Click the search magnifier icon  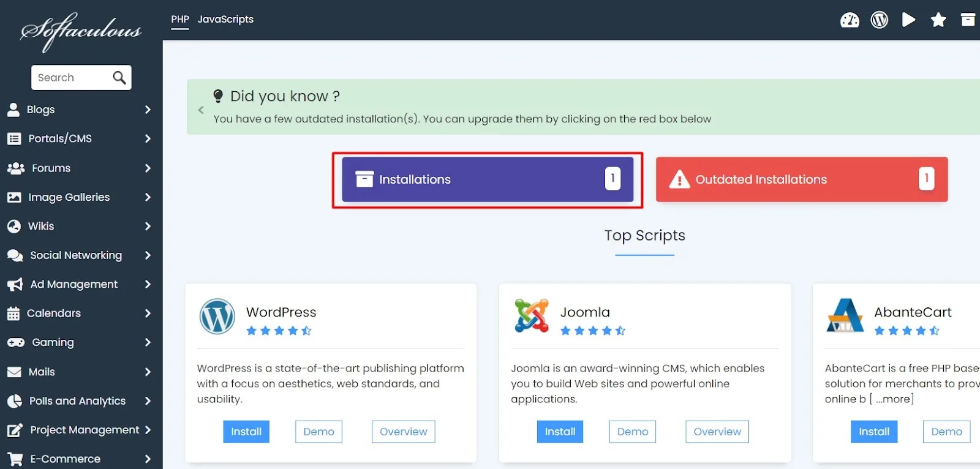[x=119, y=78]
